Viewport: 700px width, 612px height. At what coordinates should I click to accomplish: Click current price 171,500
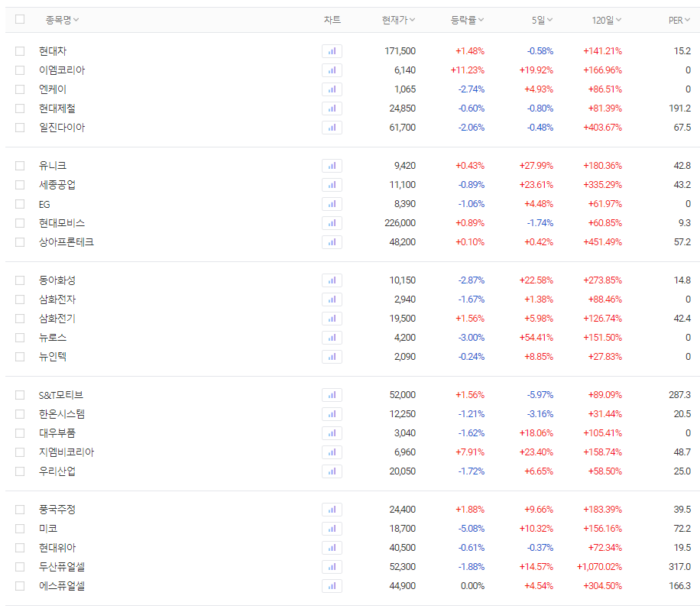[400, 51]
